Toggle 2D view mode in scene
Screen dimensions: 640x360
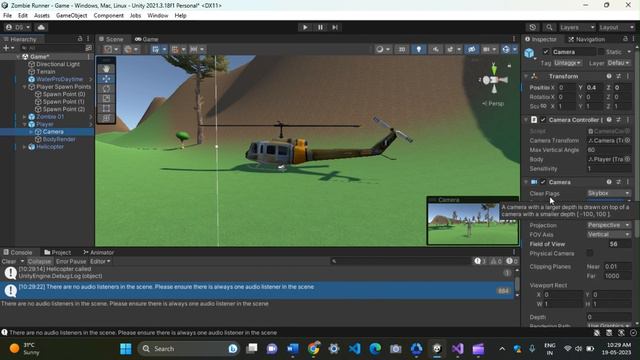(x=402, y=49)
